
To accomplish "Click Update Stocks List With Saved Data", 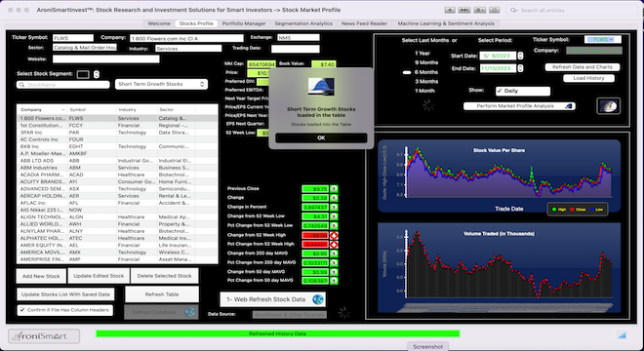I will click(x=65, y=294).
